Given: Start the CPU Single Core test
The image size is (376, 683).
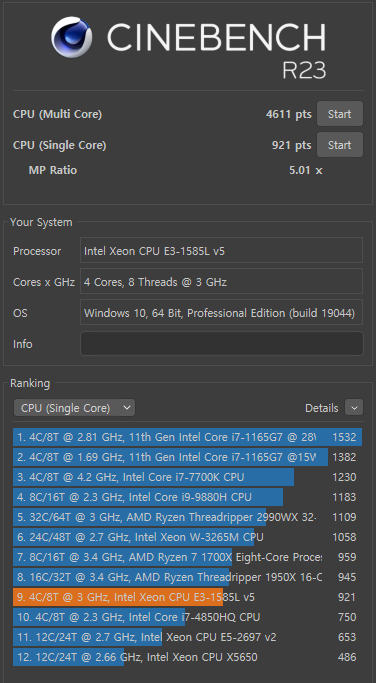Looking at the screenshot, I should (339, 145).
